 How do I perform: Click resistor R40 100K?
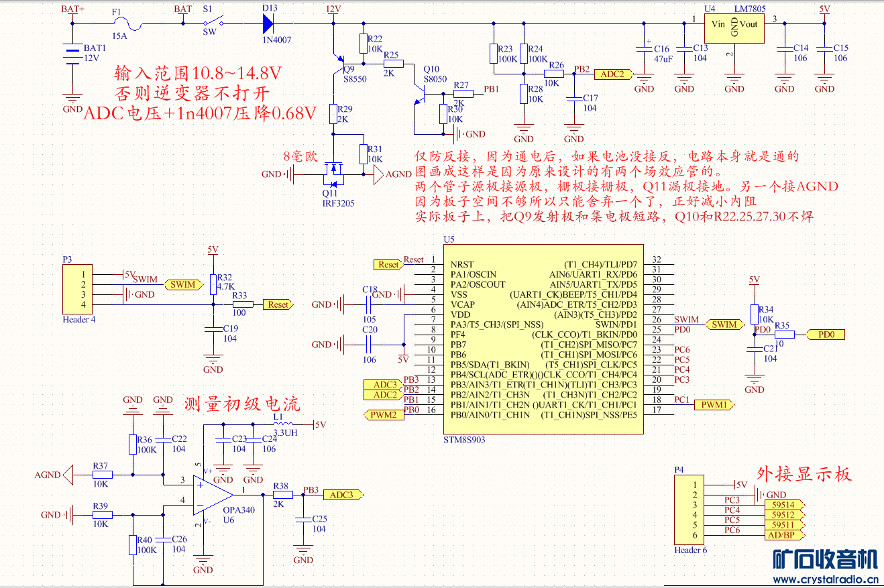tap(132, 544)
